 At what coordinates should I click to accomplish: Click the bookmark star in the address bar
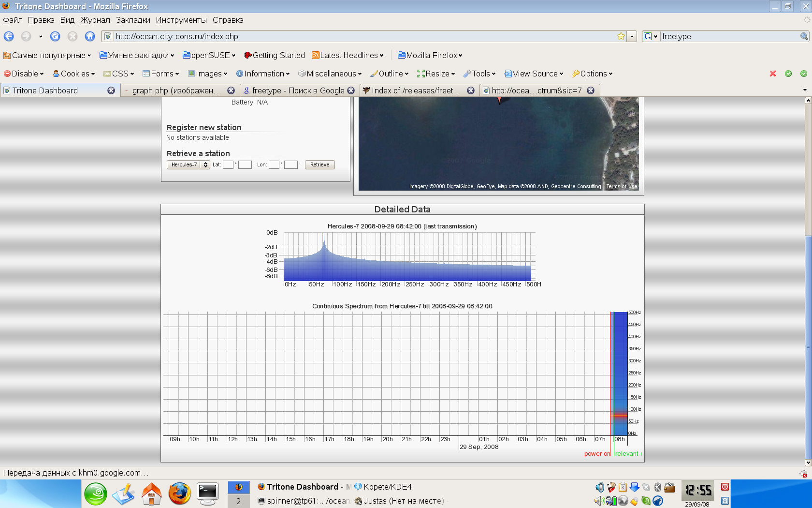[621, 36]
